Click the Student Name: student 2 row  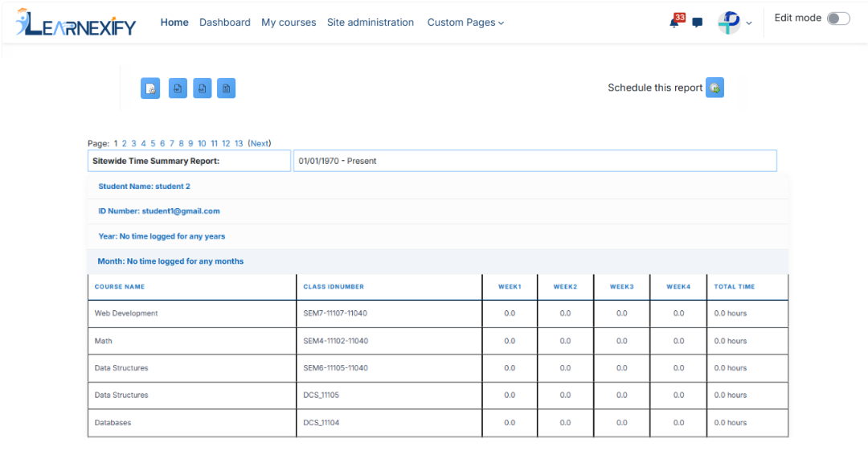[x=438, y=187]
